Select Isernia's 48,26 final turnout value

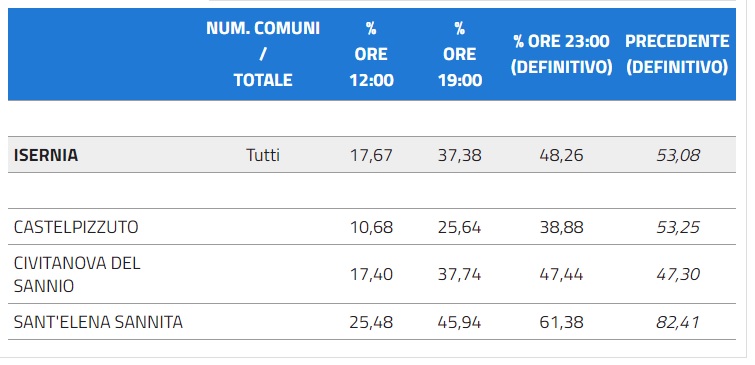point(561,155)
